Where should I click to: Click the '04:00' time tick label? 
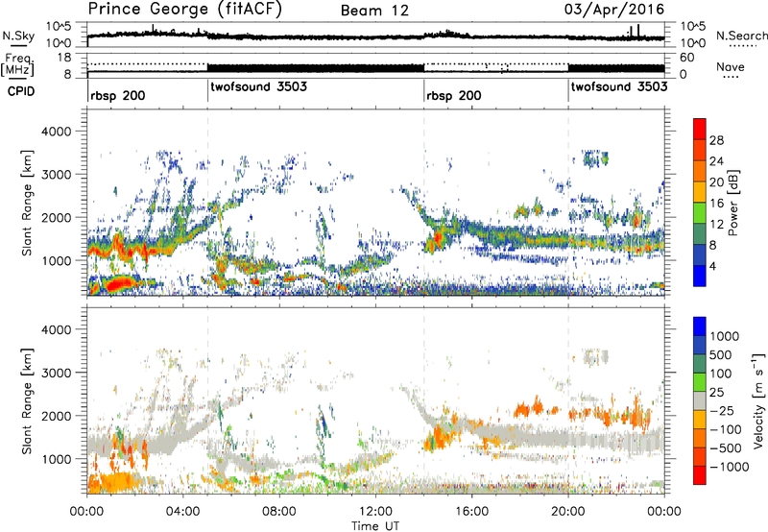coord(183,512)
